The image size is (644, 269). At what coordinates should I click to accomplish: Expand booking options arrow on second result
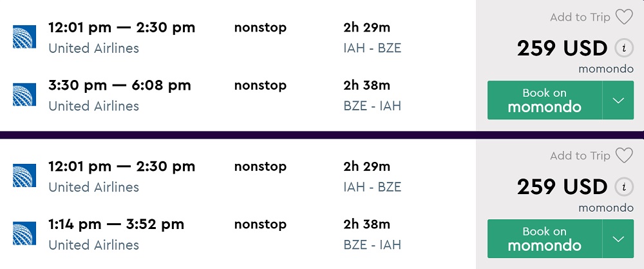click(618, 239)
